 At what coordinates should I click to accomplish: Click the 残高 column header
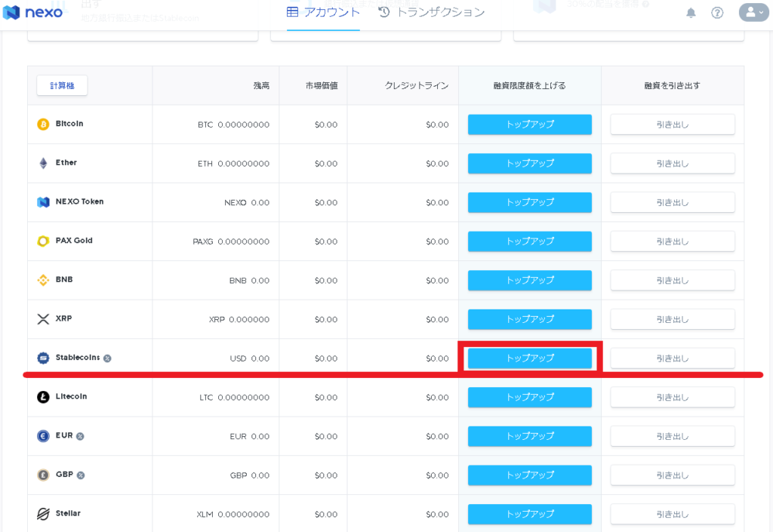click(261, 86)
